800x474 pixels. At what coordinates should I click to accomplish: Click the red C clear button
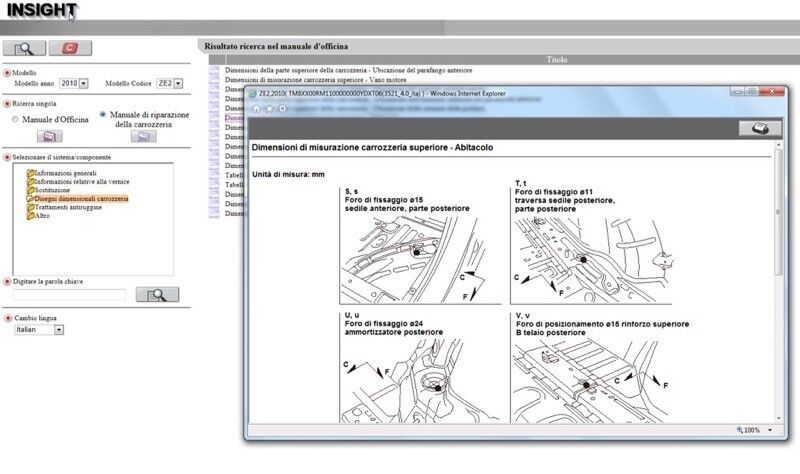pyautogui.click(x=70, y=48)
